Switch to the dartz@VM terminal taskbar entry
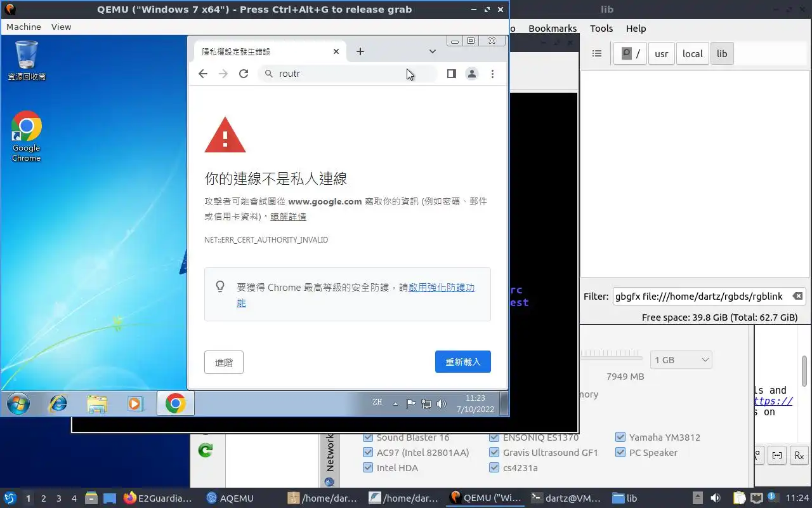 [x=566, y=498]
